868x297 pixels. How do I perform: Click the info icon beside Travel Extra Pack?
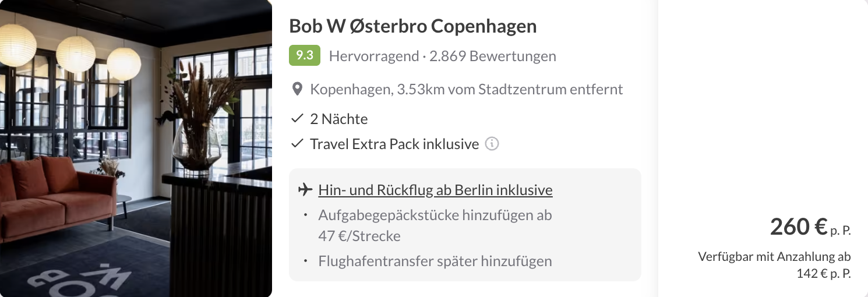(x=492, y=144)
